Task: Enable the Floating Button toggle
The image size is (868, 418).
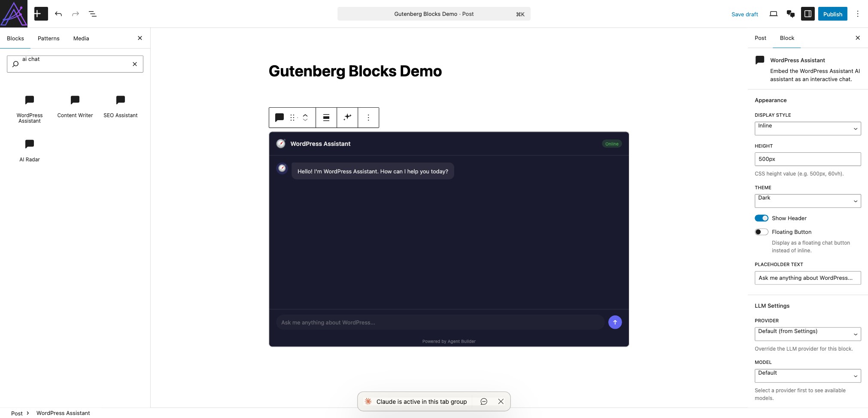Action: (762, 232)
